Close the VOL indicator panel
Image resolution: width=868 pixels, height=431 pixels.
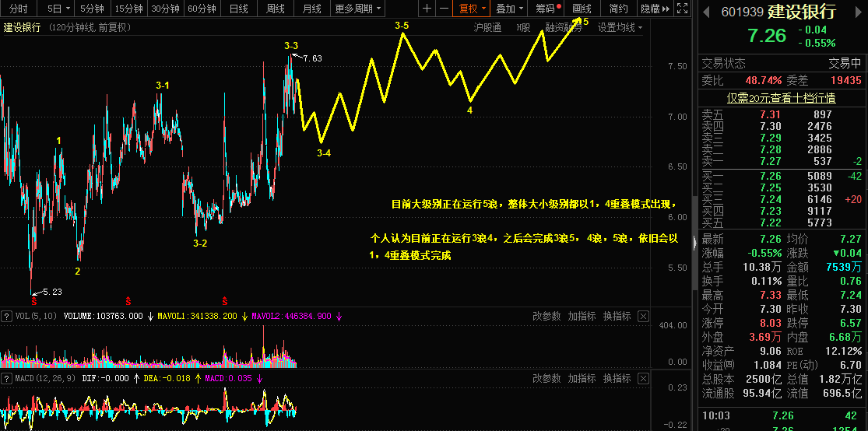[643, 317]
